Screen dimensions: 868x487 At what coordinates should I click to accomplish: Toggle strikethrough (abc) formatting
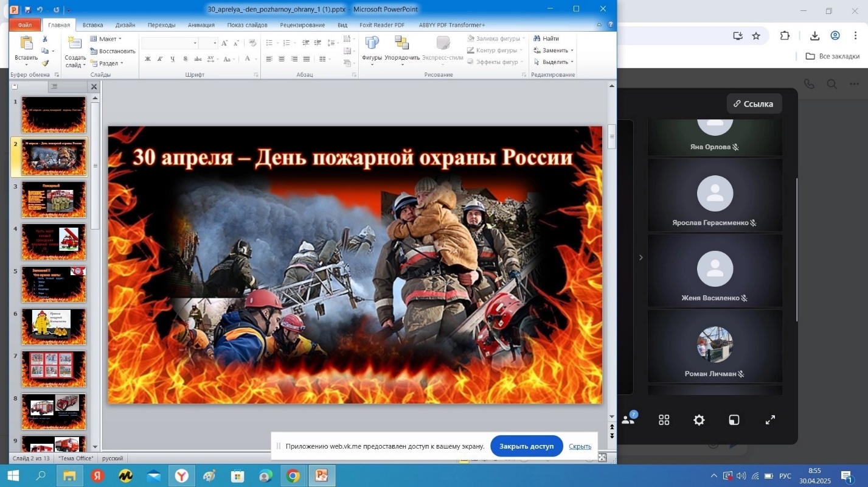click(198, 59)
